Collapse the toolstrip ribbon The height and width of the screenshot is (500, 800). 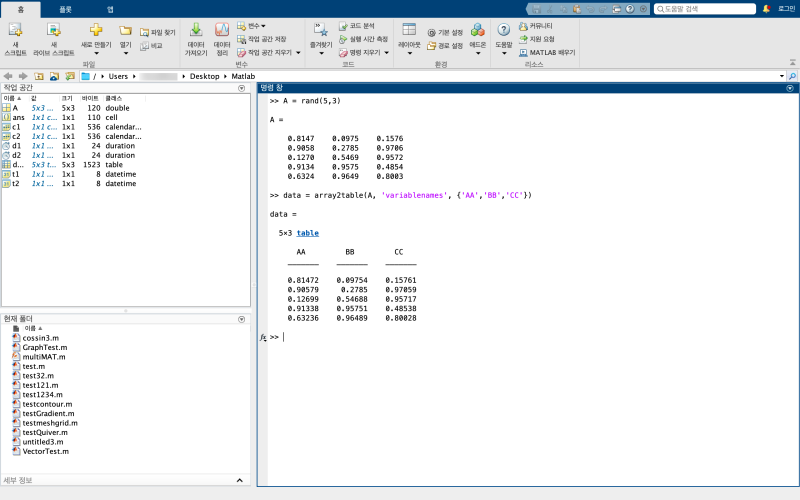tap(792, 62)
